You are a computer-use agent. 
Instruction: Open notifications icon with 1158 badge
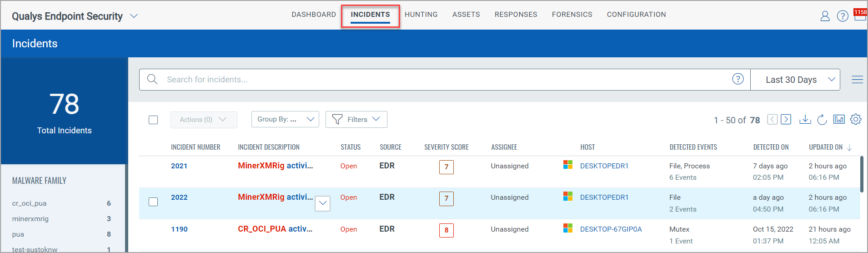[x=860, y=15]
